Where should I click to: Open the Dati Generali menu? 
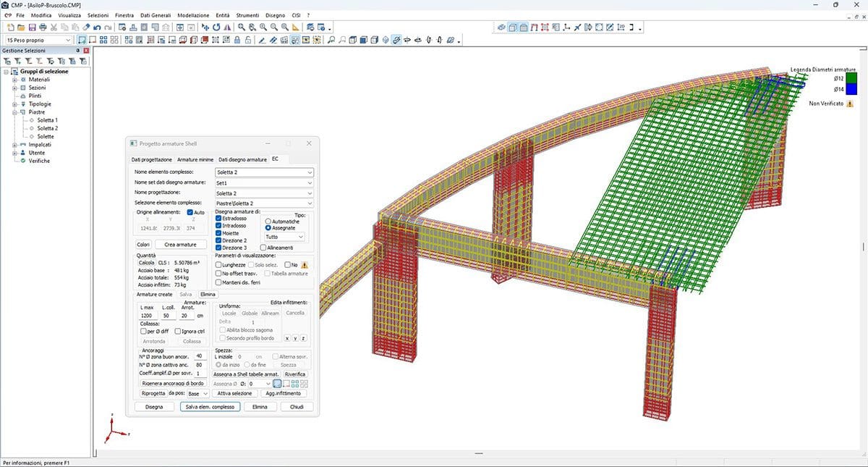click(155, 14)
